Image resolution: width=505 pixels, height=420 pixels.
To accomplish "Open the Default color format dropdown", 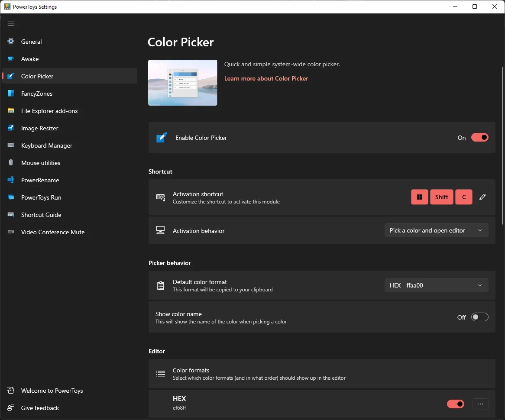I will (x=437, y=285).
